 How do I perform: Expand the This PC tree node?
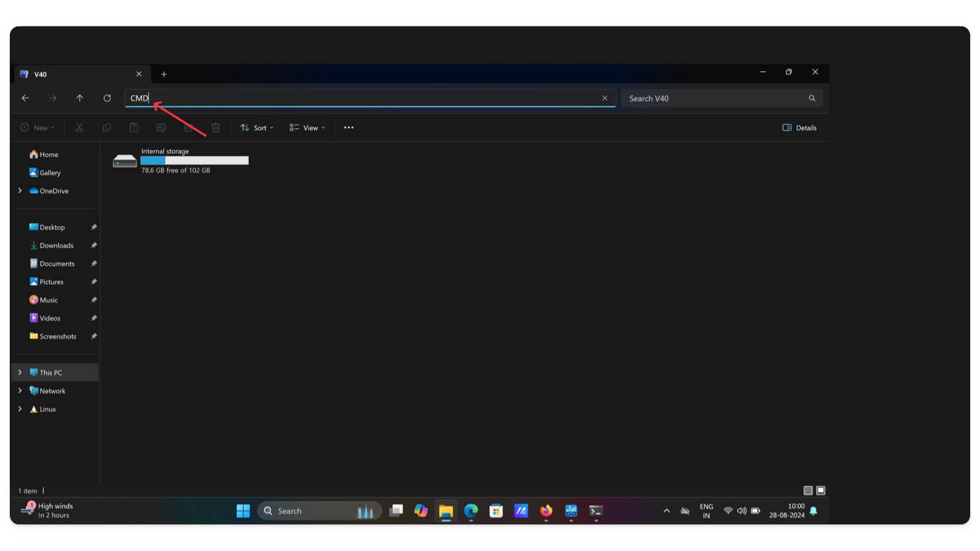20,372
